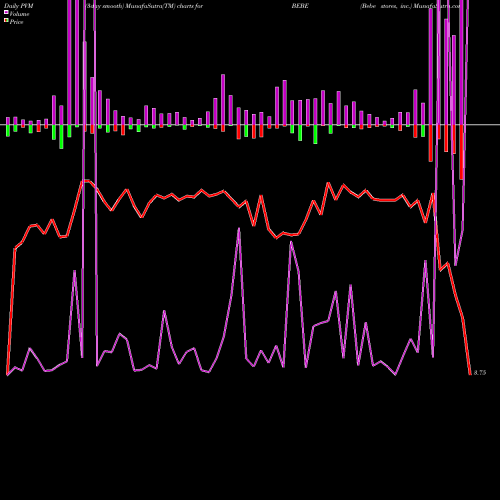The image size is (500, 500).
Task: Click the red-green Price legend swatch
Action: coord(6,20)
